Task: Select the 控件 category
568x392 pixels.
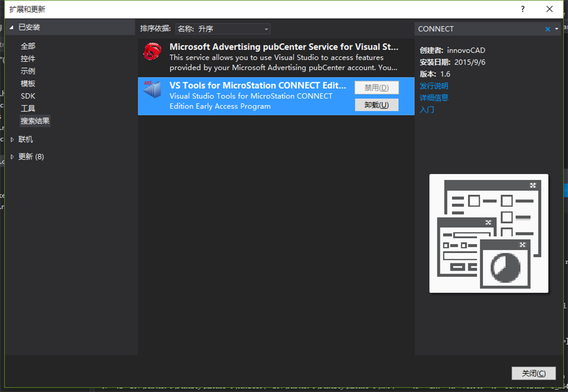Action: (x=28, y=59)
